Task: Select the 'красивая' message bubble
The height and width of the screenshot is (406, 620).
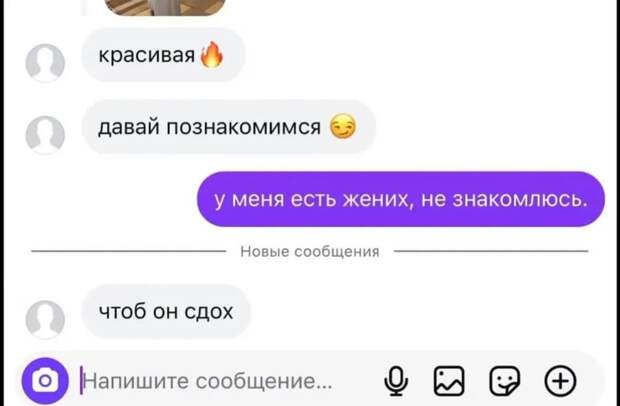Action: pos(163,55)
